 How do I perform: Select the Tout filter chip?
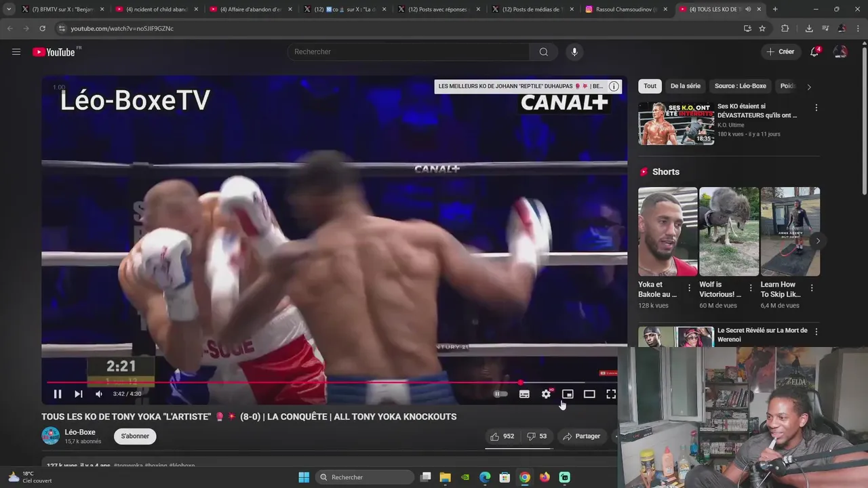650,86
